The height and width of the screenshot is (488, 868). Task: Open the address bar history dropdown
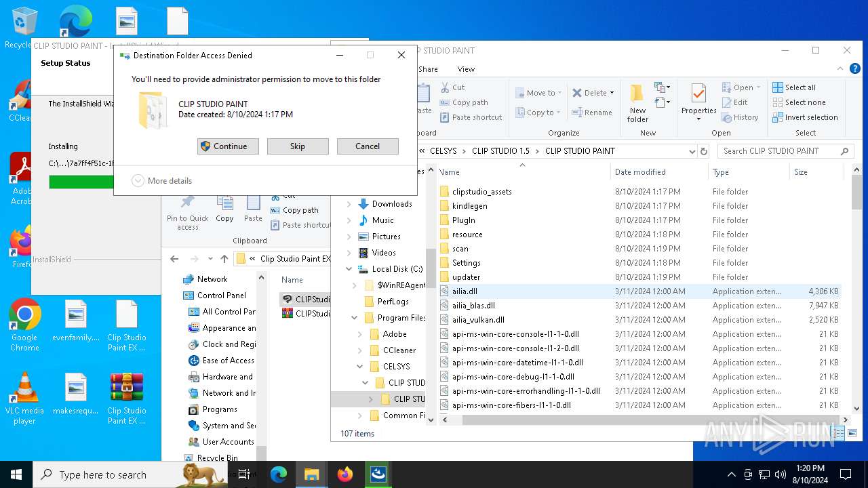(x=692, y=151)
